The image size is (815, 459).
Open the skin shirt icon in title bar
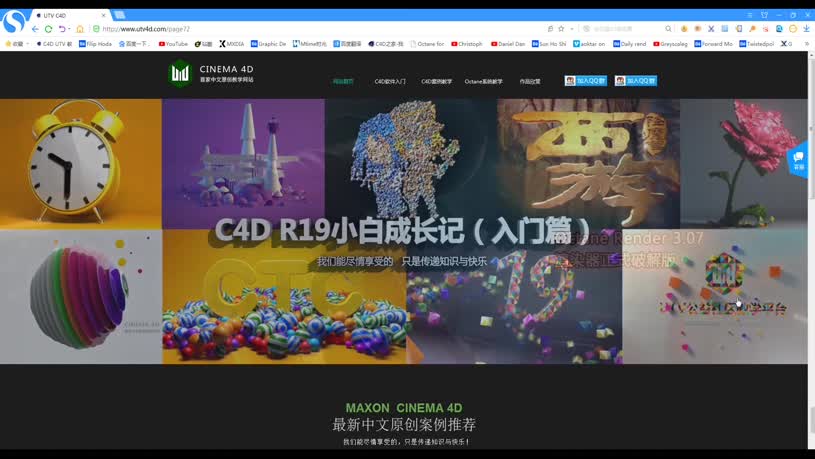764,15
